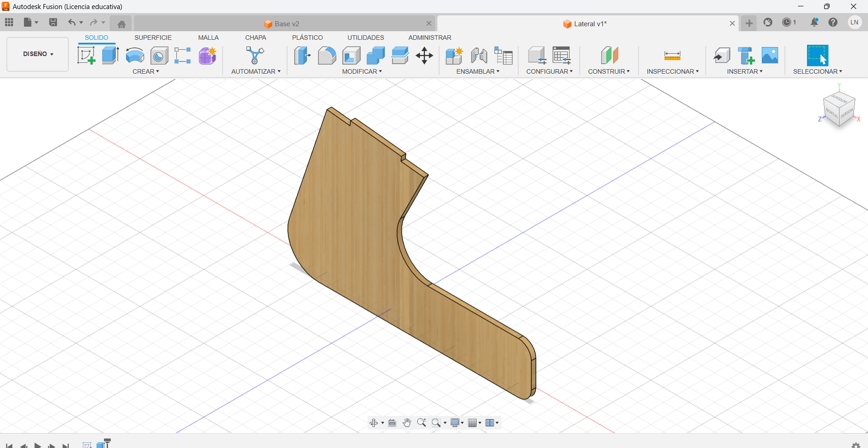Select the Automated Modeling tool icon
868x448 pixels.
point(255,56)
